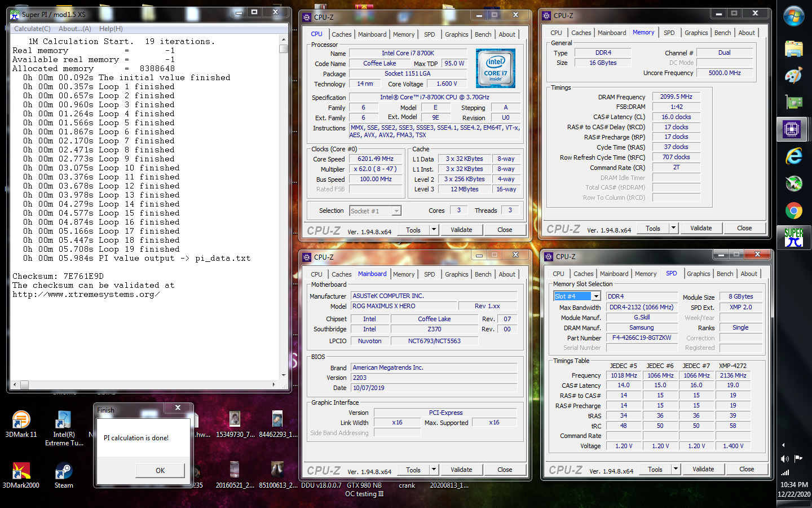
Task: Open the Calculate(C) menu in Super PI
Action: click(32, 29)
